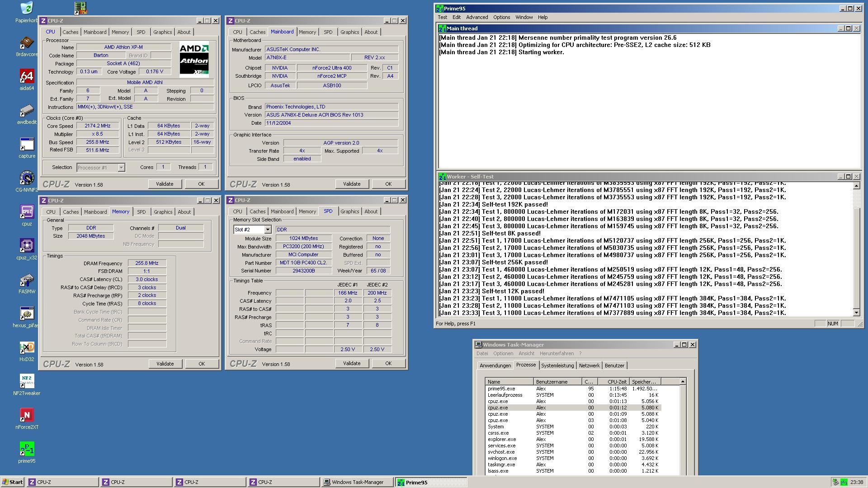Sort processes by CPU-Zeit column header
The image size is (868, 488).
coord(613,382)
